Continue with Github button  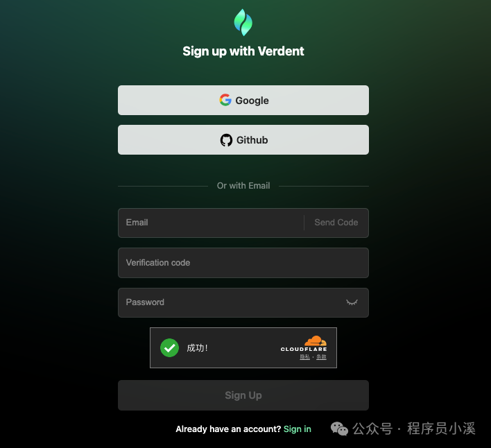(x=243, y=139)
